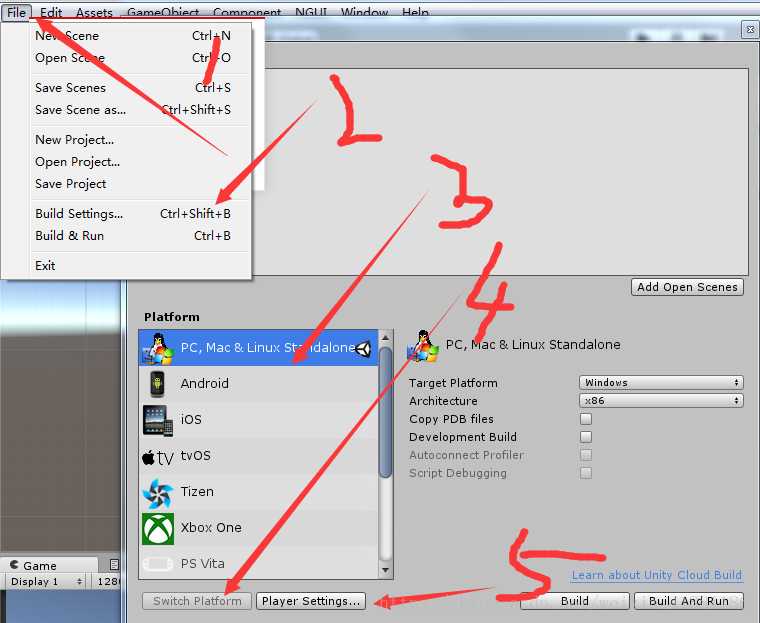
Task: Click the Tizen pinwheel icon
Action: [x=158, y=493]
